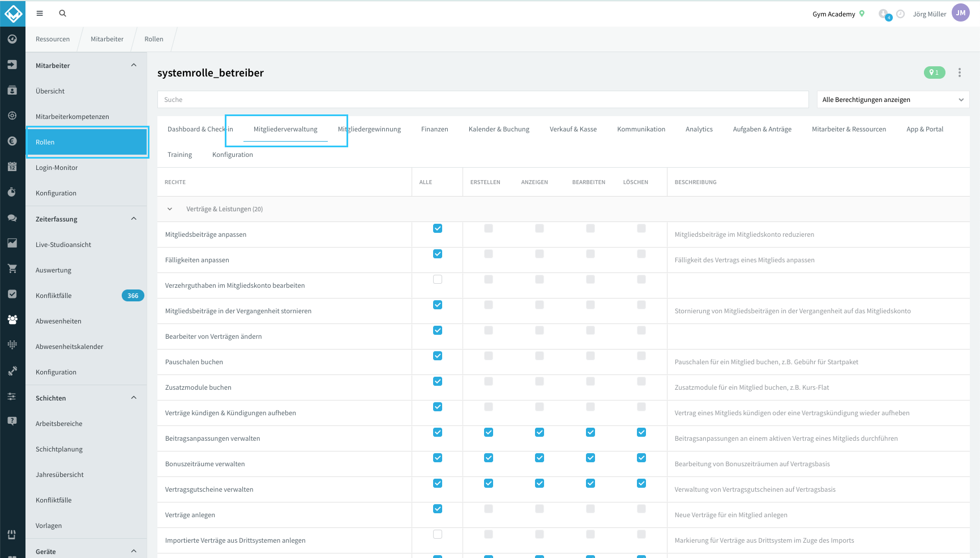Toggle Erstellen for Beitragsanpassungen verwalten
980x558 pixels.
coord(489,432)
